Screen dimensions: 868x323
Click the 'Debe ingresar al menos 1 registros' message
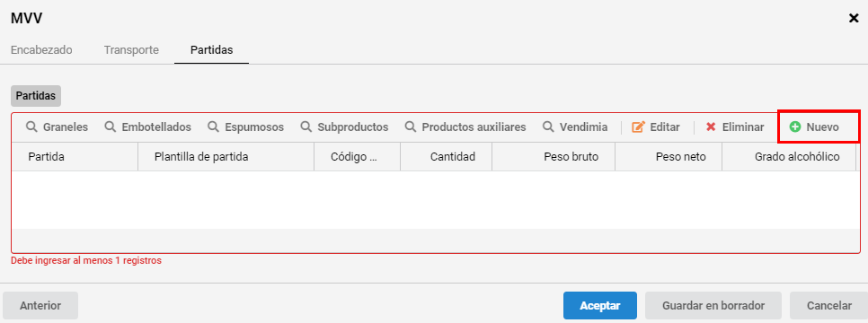[85, 260]
